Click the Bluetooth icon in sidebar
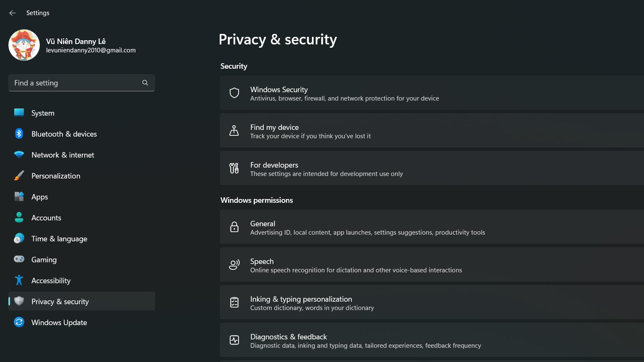The width and height of the screenshot is (644, 362). tap(19, 134)
